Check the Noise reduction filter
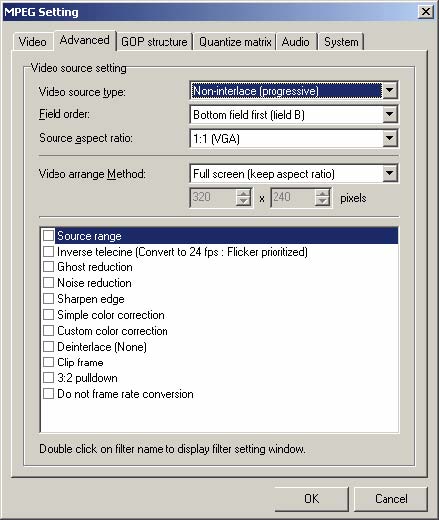The height and width of the screenshot is (520, 439). [x=48, y=283]
